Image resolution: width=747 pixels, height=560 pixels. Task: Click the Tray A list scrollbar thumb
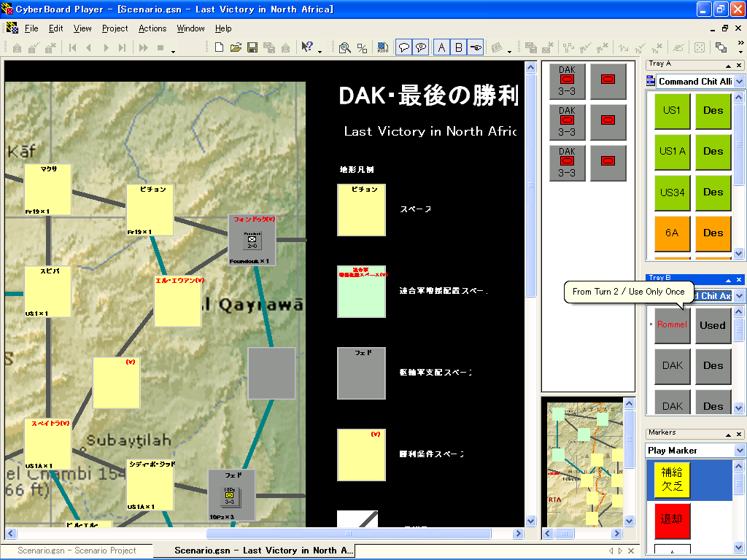point(738,144)
